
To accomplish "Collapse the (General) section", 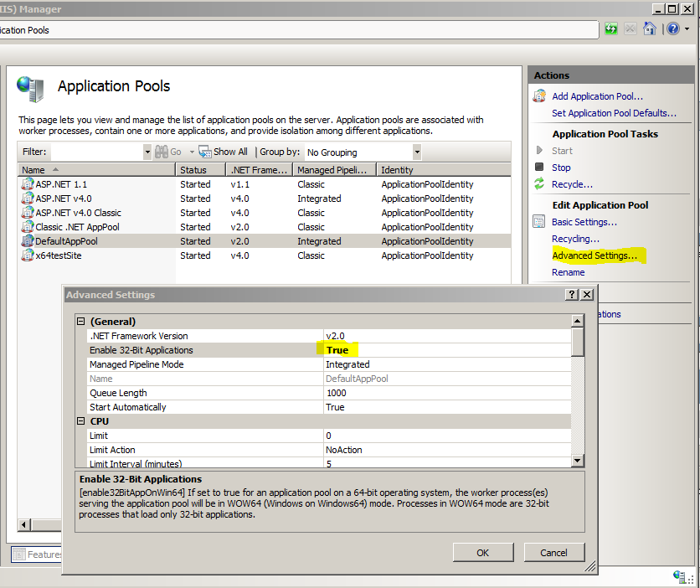I will tap(81, 322).
